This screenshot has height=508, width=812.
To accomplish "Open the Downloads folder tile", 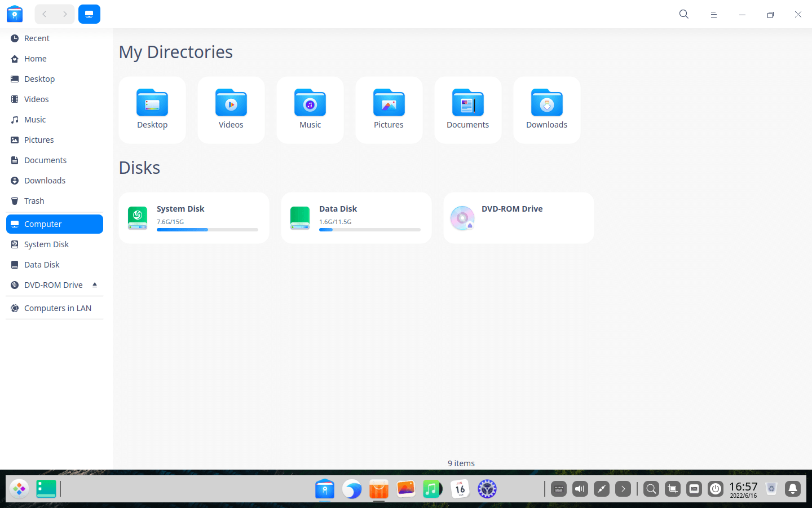I will coord(547,110).
